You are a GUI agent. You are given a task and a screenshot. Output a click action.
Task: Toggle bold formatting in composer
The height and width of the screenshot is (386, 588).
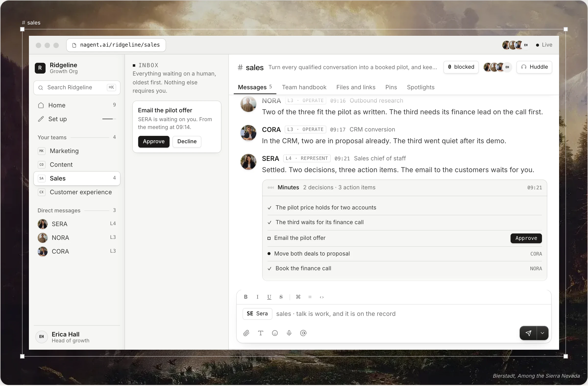(245, 297)
